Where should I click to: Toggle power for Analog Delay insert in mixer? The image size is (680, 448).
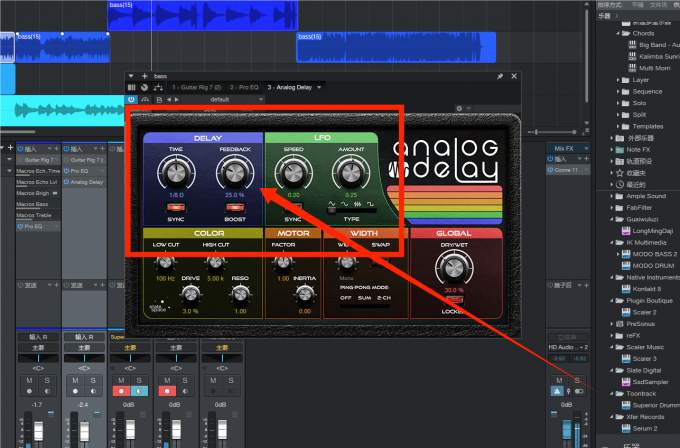click(67, 182)
